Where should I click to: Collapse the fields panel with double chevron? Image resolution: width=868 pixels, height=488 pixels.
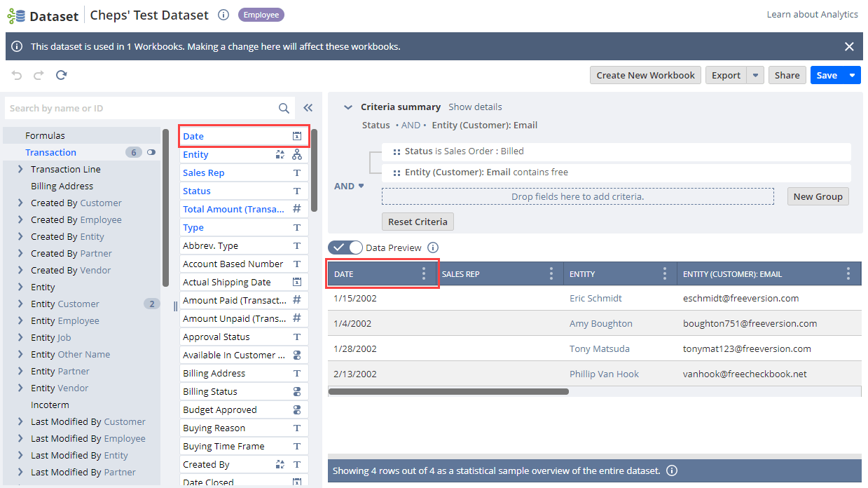(x=308, y=108)
